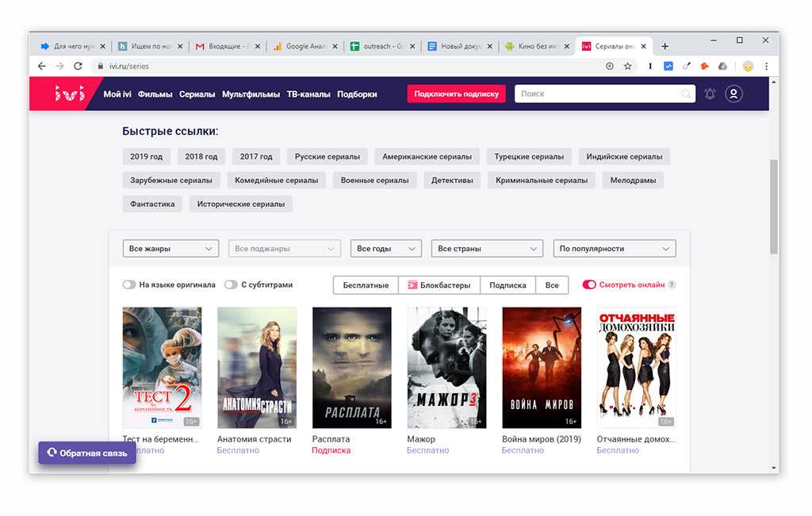Disable 'Смотреть онлайн' toggle
Viewport: 812px width, 516px height.
[x=589, y=285]
